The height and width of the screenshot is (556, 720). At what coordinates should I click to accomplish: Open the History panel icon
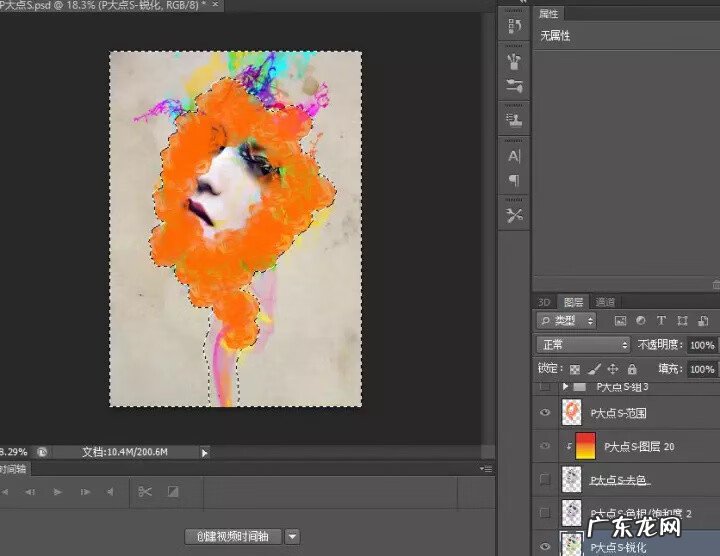coord(514,26)
